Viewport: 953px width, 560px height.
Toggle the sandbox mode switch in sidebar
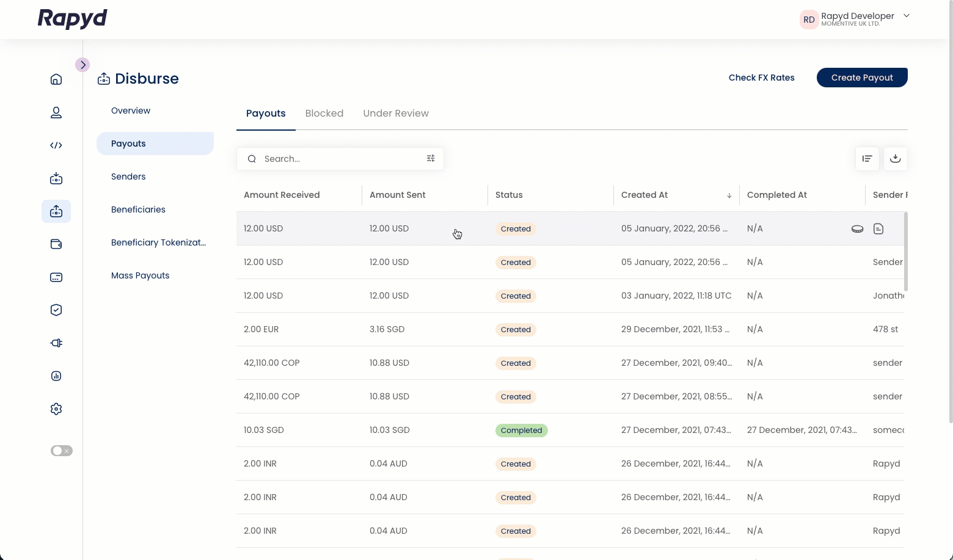point(62,451)
